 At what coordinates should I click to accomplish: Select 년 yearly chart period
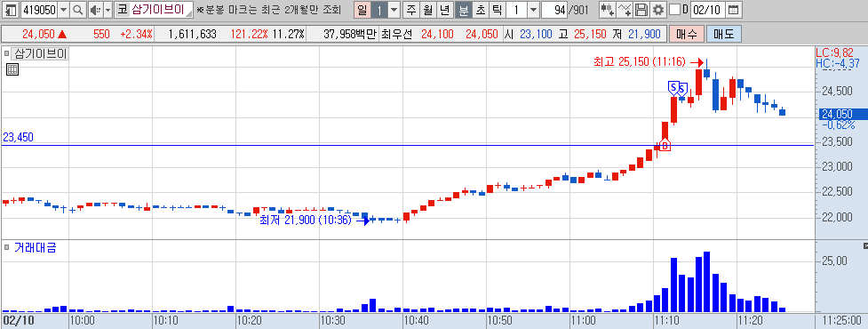pyautogui.click(x=444, y=10)
